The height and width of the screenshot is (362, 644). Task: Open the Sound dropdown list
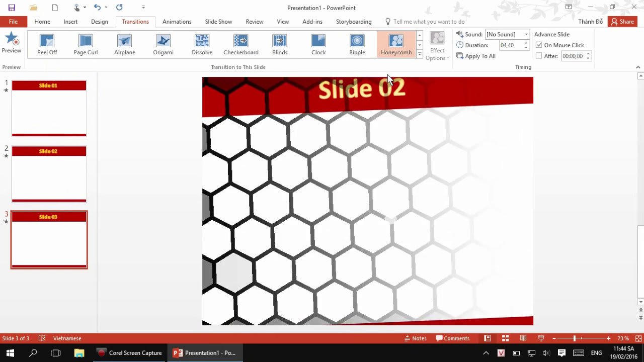tap(526, 34)
